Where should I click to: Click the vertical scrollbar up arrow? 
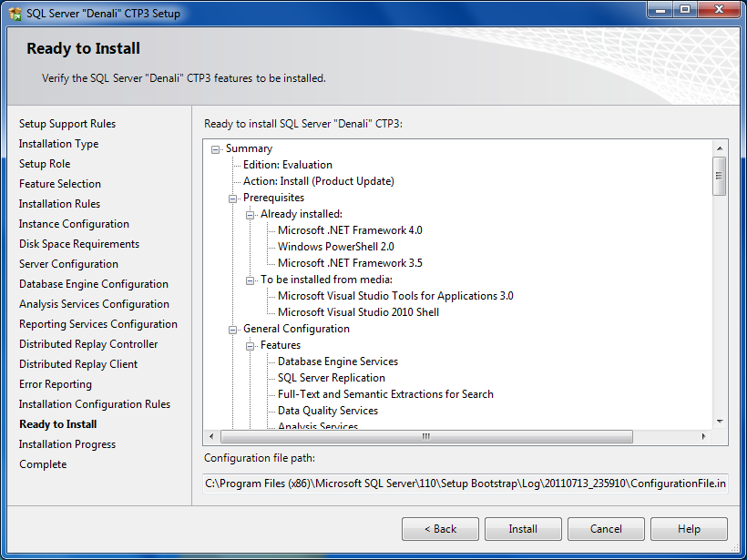[720, 148]
